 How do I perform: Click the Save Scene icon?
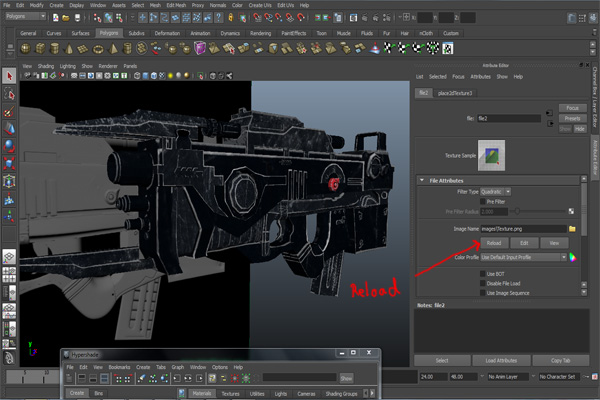(77, 18)
